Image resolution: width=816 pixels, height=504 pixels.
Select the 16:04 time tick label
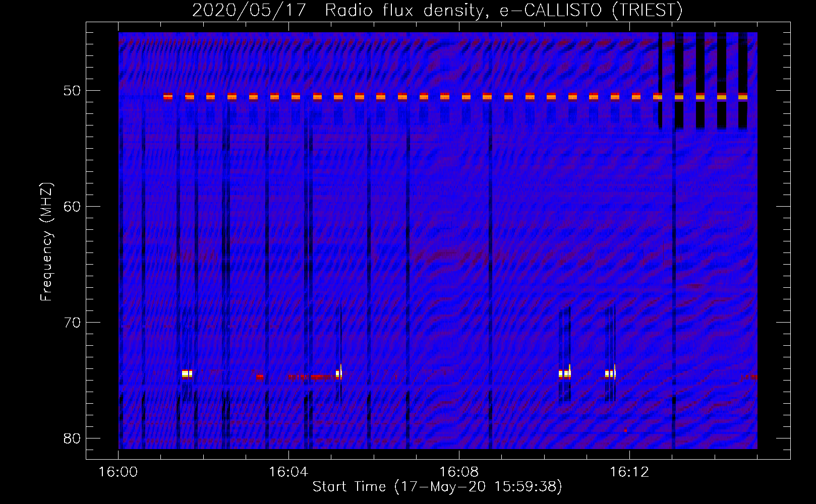point(288,472)
